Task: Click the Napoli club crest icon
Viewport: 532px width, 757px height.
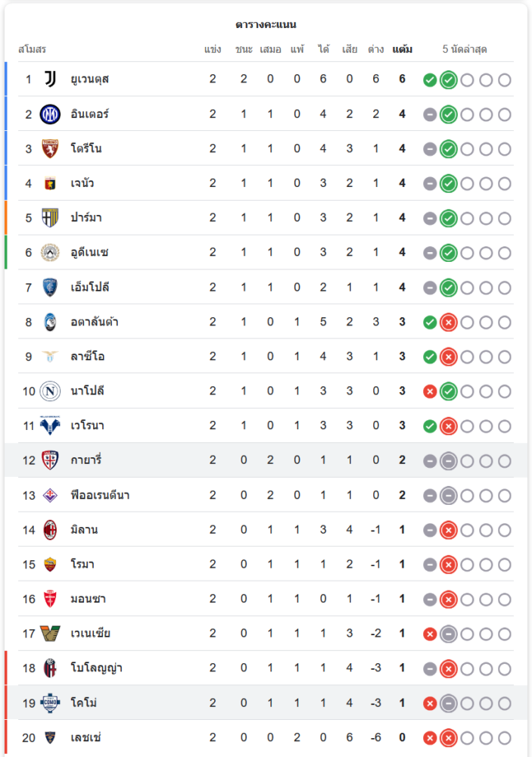Action: click(x=50, y=391)
